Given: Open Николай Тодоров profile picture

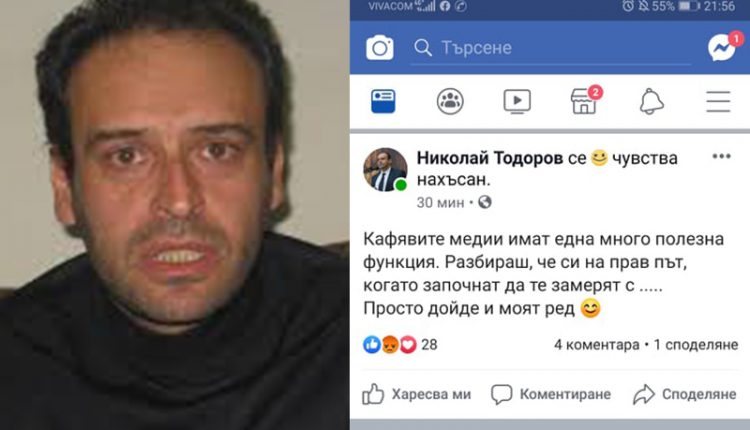Looking at the screenshot, I should click(386, 170).
